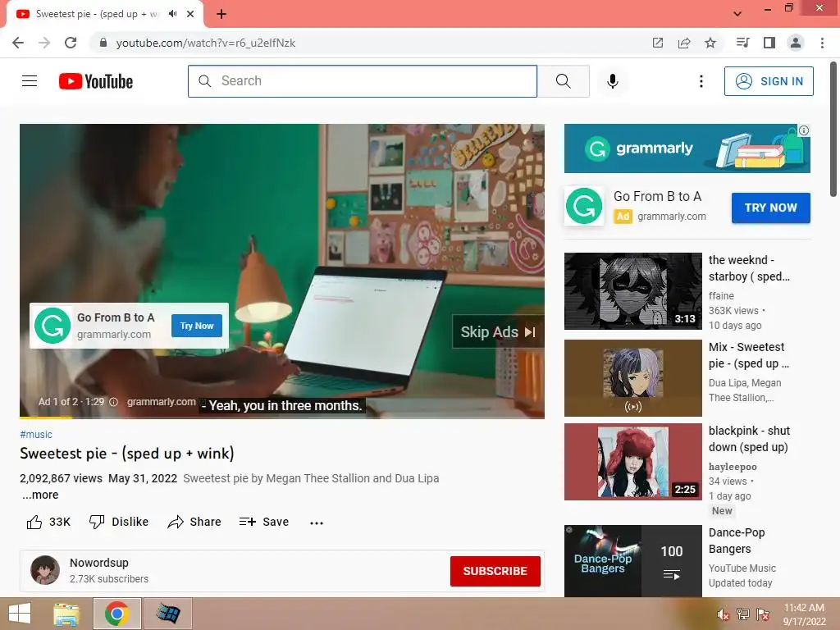Subscribe to the Nowordsup channel

495,571
